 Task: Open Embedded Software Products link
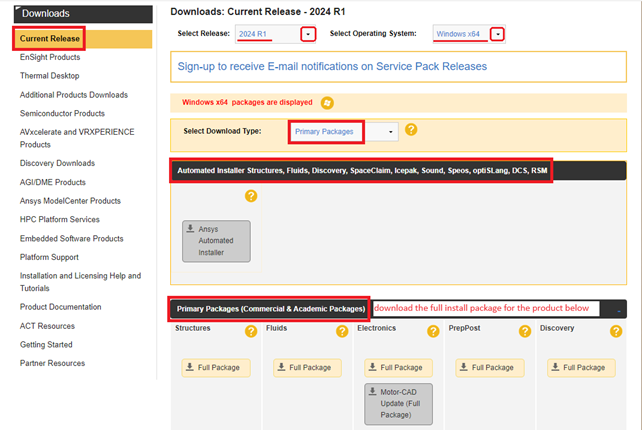pos(72,238)
